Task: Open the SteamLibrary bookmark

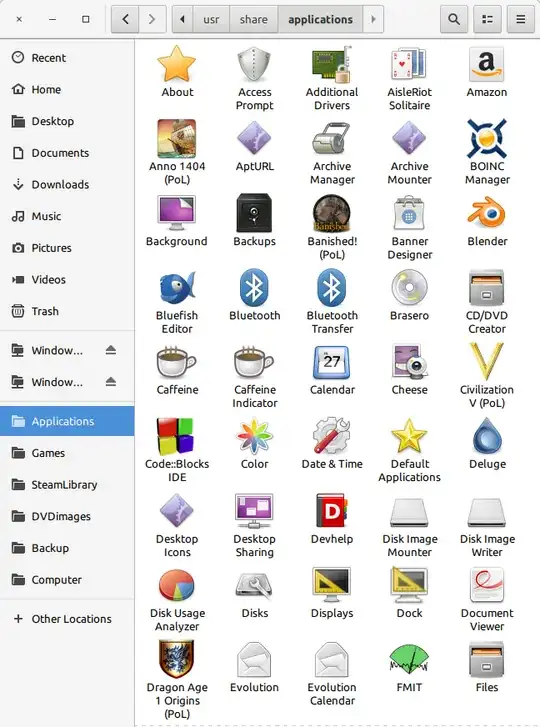Action: click(x=67, y=485)
